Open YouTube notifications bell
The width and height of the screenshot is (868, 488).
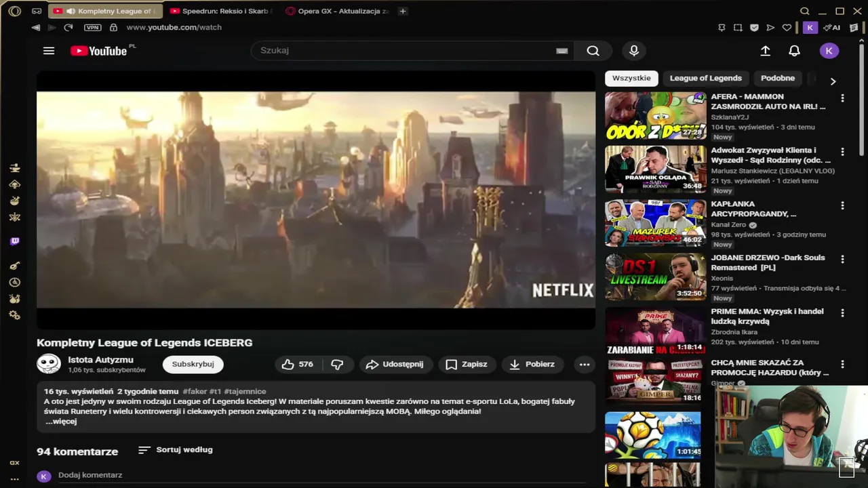(794, 51)
